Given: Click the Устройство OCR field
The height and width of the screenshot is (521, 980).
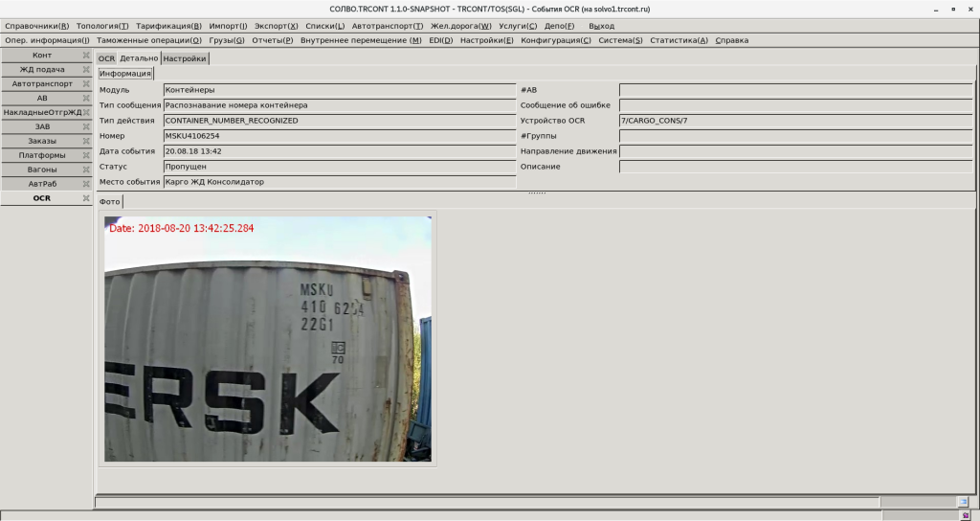Looking at the screenshot, I should click(795, 121).
